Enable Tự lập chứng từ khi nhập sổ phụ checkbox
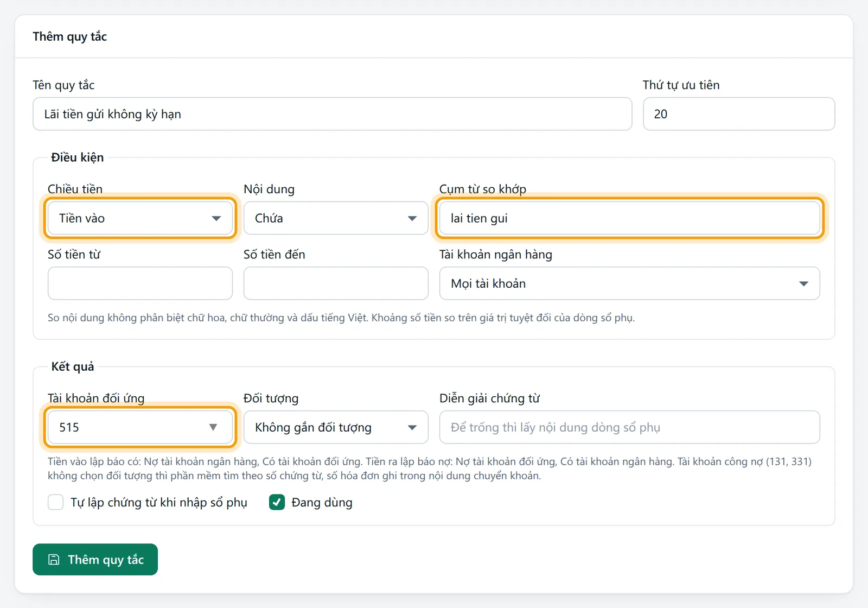The width and height of the screenshot is (868, 608). click(x=55, y=502)
